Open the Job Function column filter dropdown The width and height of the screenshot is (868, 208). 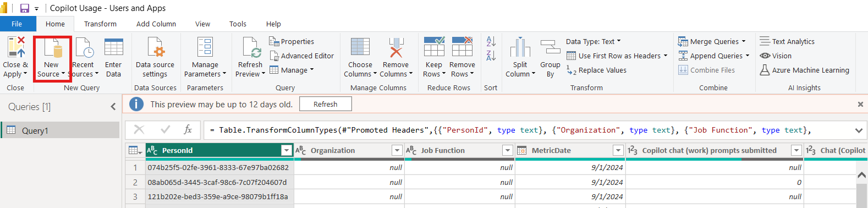pos(508,150)
